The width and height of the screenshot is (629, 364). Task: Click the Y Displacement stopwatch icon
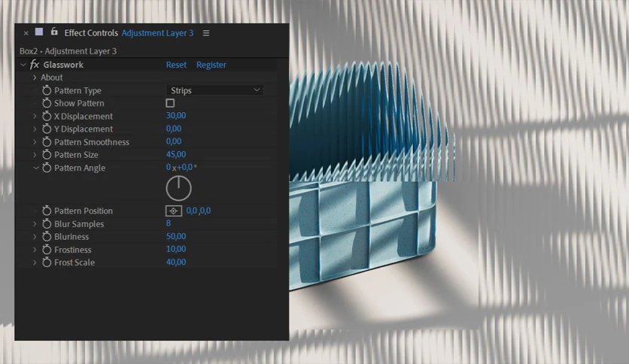(47, 129)
